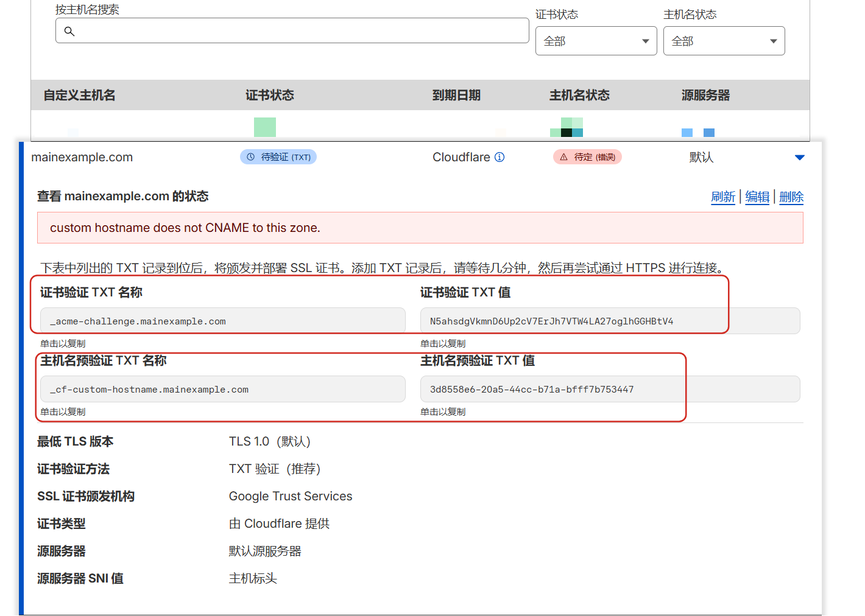
Task: Click the 证书状态 column header
Action: (x=269, y=95)
